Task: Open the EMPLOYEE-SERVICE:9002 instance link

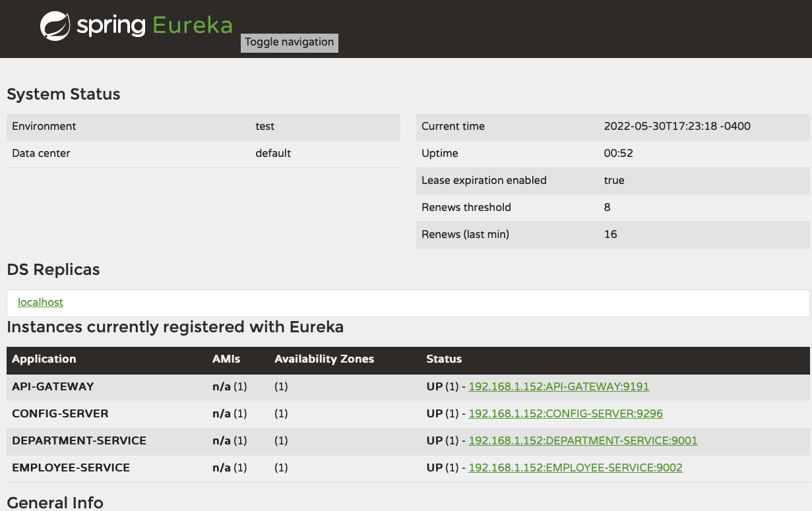Action: (575, 467)
